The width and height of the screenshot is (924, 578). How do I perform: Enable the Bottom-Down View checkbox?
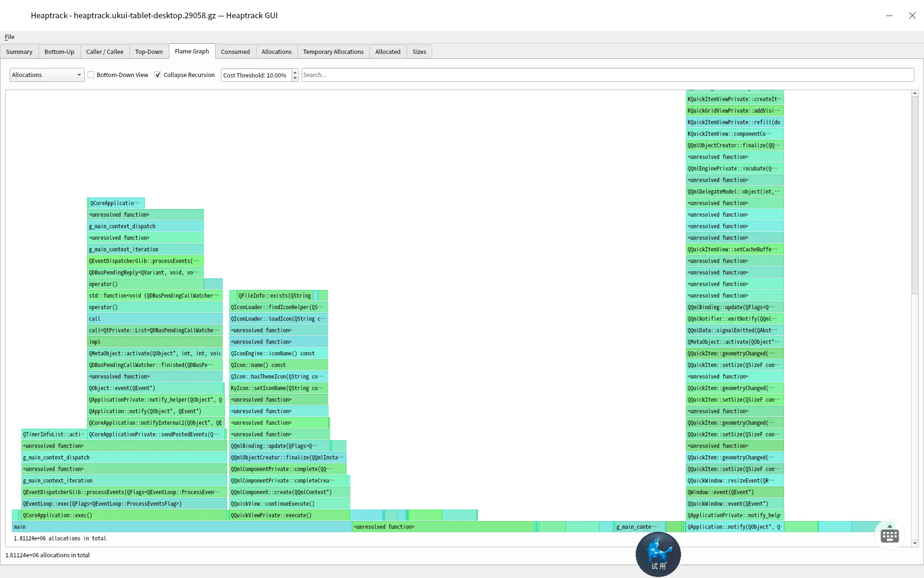(x=91, y=75)
